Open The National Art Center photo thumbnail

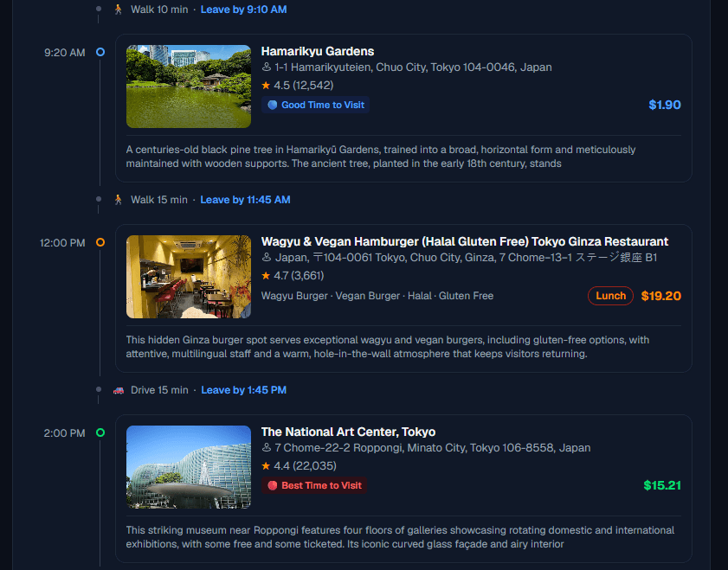point(189,467)
